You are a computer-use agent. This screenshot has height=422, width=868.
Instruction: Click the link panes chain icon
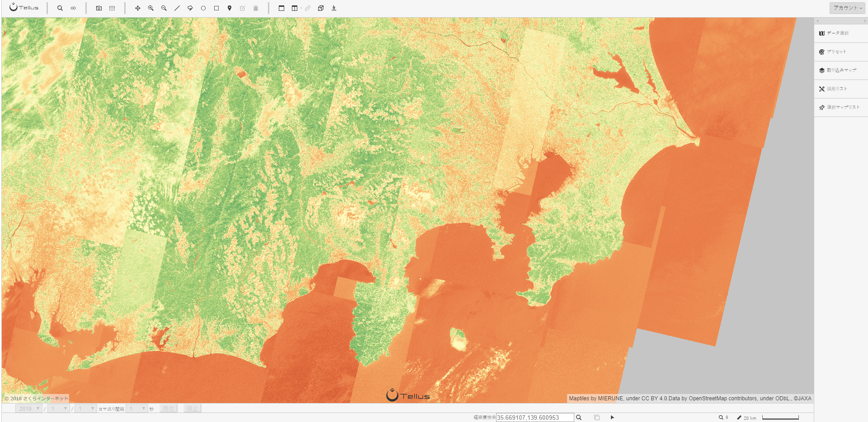308,8
